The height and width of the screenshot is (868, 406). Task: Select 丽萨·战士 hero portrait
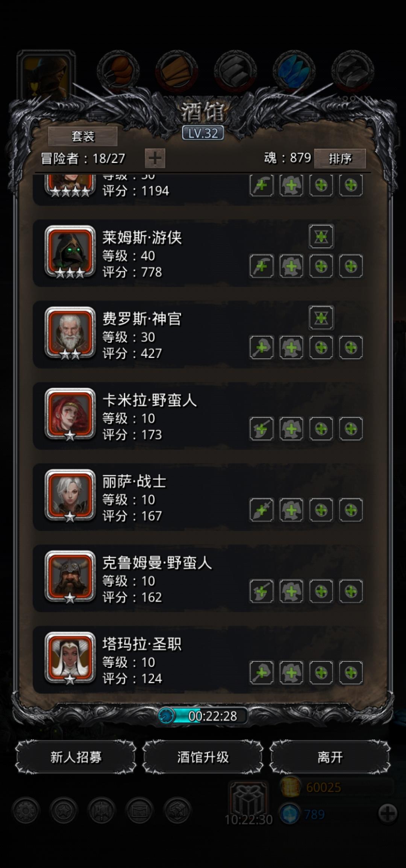(x=70, y=495)
